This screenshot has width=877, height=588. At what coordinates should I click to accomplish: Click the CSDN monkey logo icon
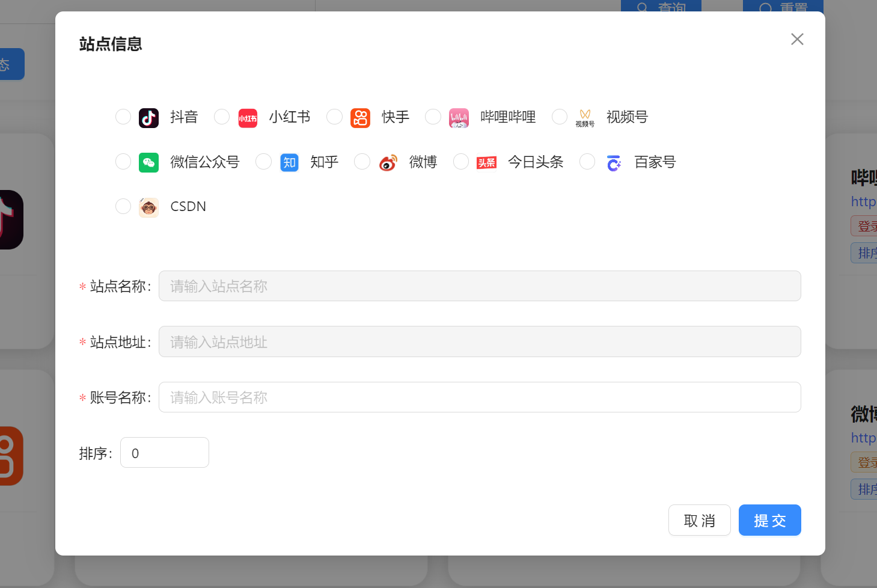click(x=149, y=207)
